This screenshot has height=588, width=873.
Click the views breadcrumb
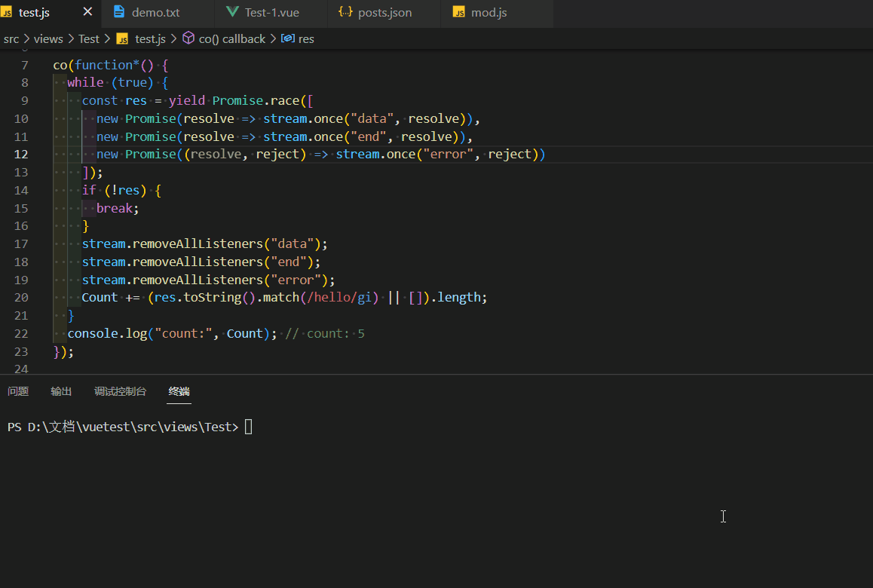(x=48, y=39)
